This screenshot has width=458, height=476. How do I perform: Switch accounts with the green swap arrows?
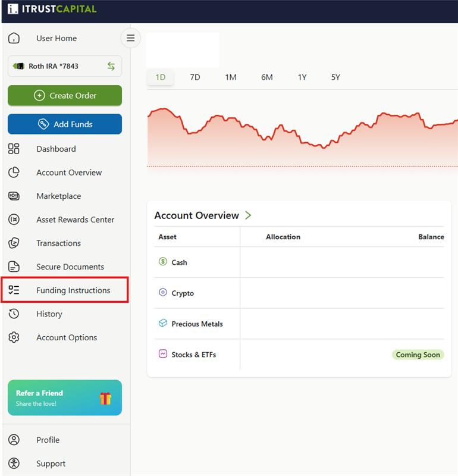pyautogui.click(x=111, y=66)
